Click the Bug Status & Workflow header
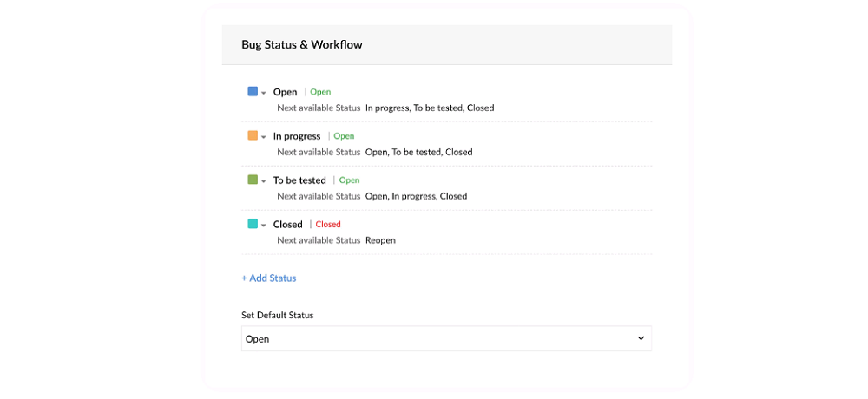 (x=302, y=45)
